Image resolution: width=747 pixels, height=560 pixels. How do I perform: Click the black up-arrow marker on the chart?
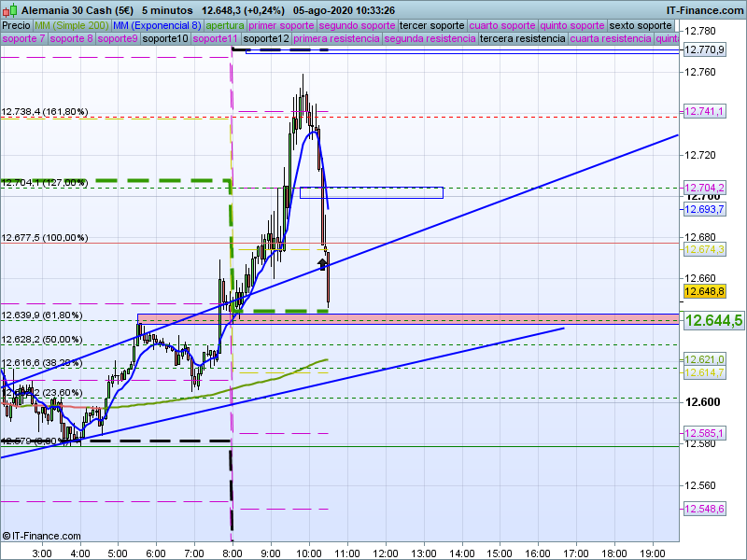pos(323,265)
